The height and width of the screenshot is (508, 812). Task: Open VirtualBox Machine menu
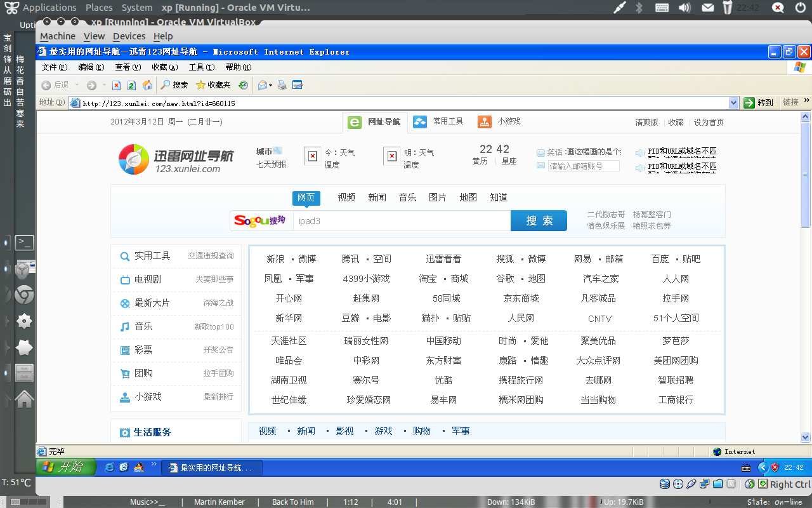pyautogui.click(x=58, y=36)
